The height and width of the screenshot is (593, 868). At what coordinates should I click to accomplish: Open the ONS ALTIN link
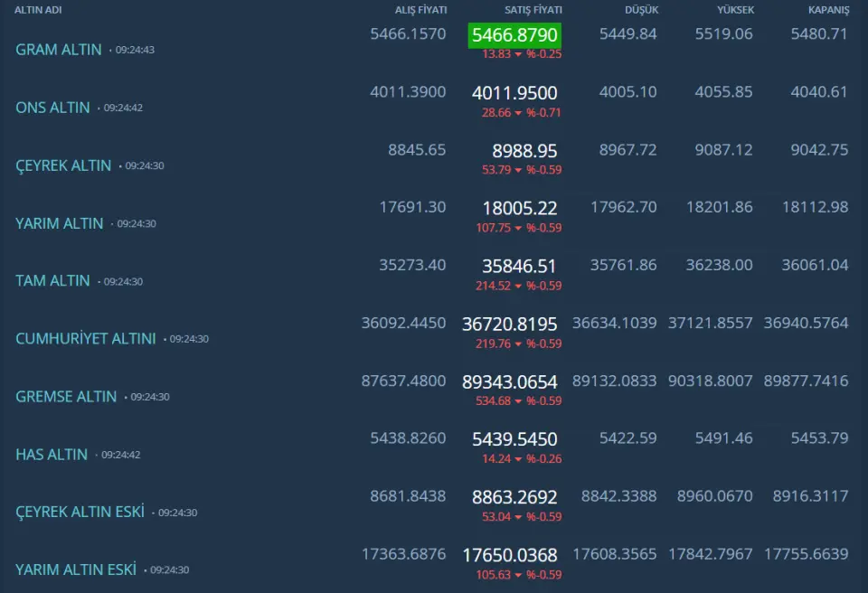click(x=52, y=108)
